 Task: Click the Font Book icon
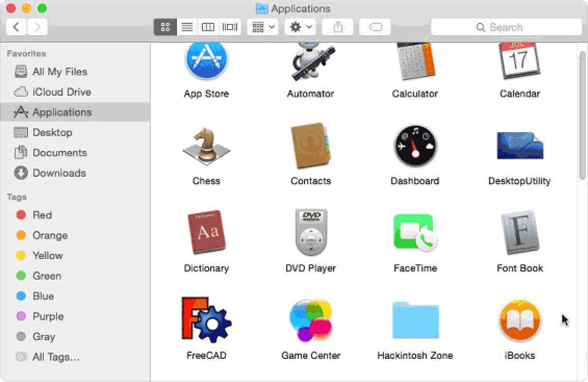pos(520,233)
